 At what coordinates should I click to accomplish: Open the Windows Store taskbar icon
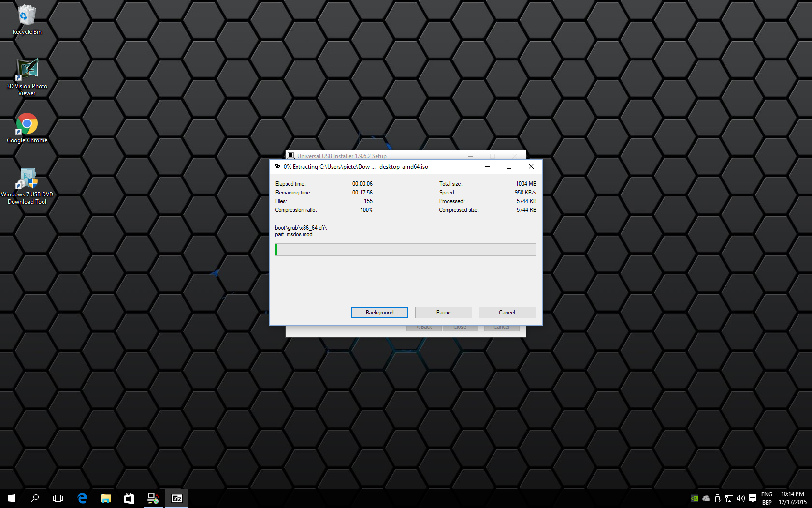tap(129, 498)
